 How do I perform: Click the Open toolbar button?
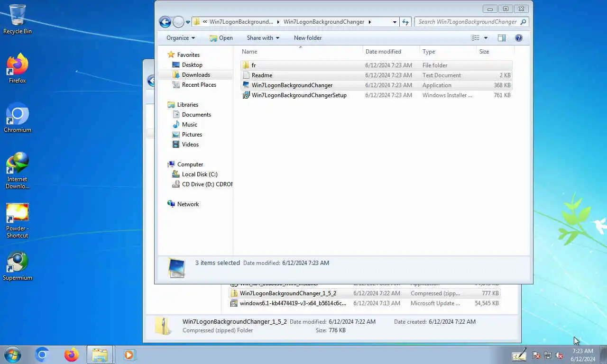tap(221, 38)
